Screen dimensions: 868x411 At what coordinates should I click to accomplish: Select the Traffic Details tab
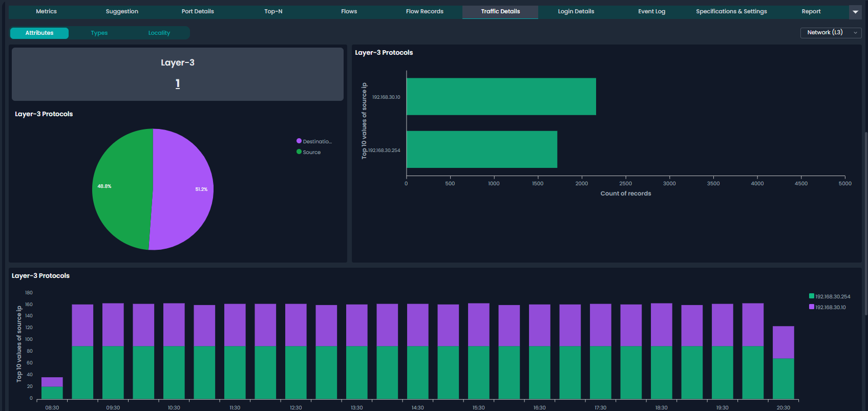point(500,11)
